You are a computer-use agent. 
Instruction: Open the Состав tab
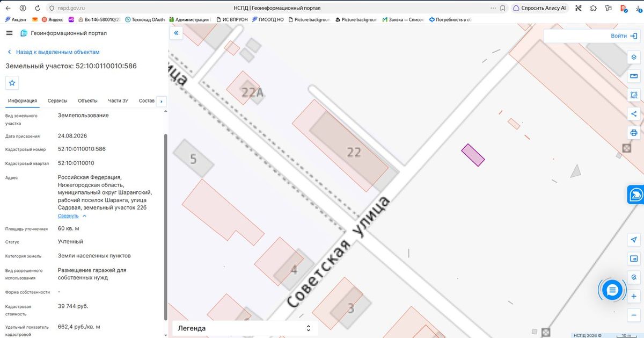coord(147,100)
